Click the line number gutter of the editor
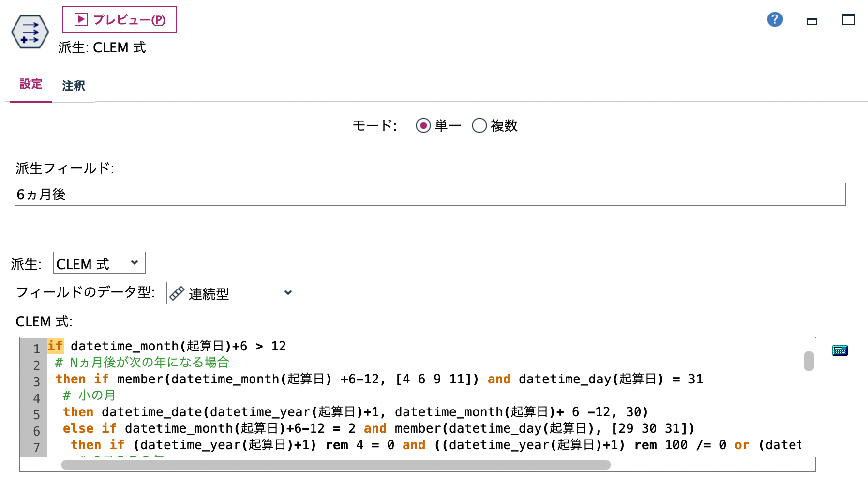Screen dimensions: 868x486 [x=35, y=397]
